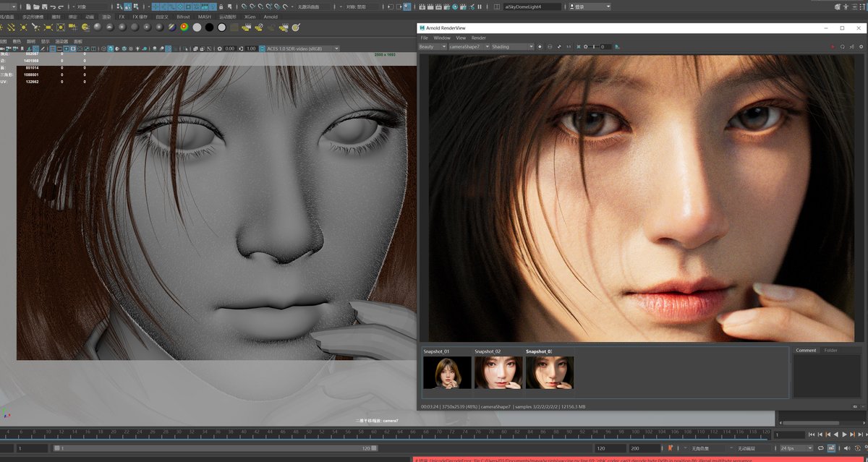The image size is (868, 462).
Task: Click the animation end field showing 200
Action: point(644,448)
